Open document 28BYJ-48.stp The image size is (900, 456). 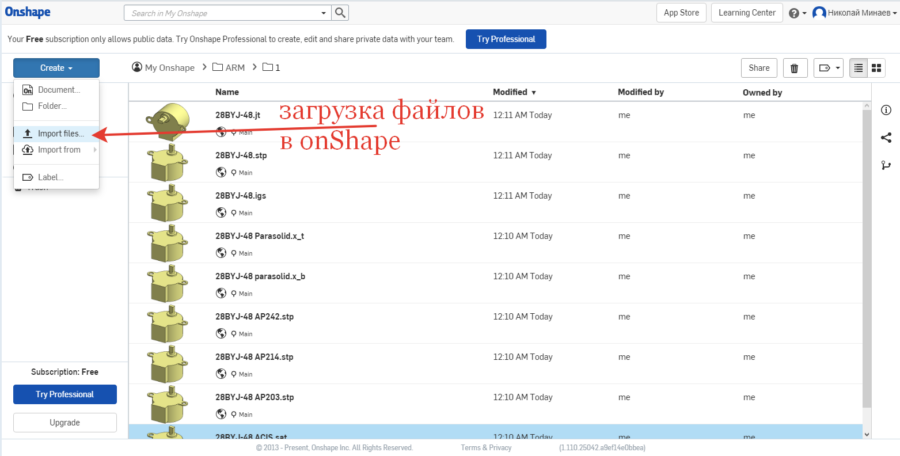click(x=241, y=156)
